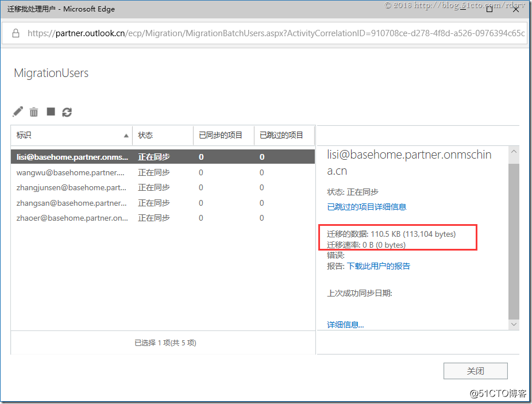Open 已跳过的项目详细信息 link
The height and width of the screenshot is (404, 532).
click(367, 207)
